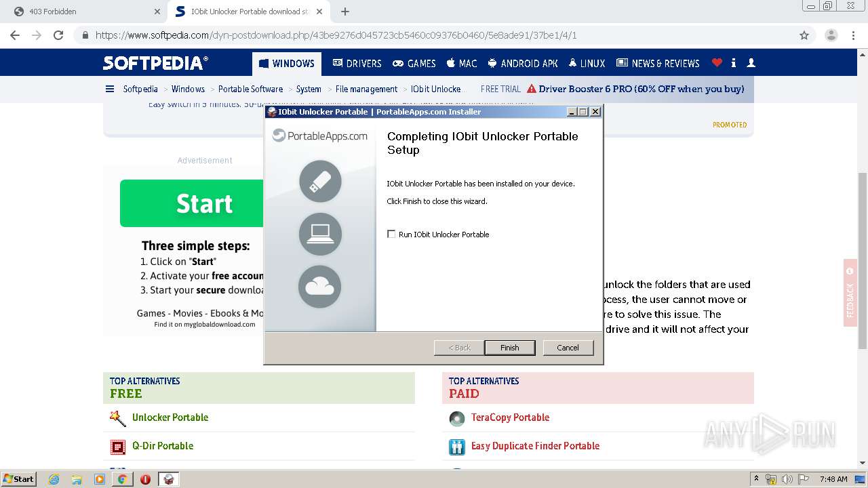This screenshot has width=868, height=488.
Task: Click the laptop icon in installer
Action: coord(320,234)
